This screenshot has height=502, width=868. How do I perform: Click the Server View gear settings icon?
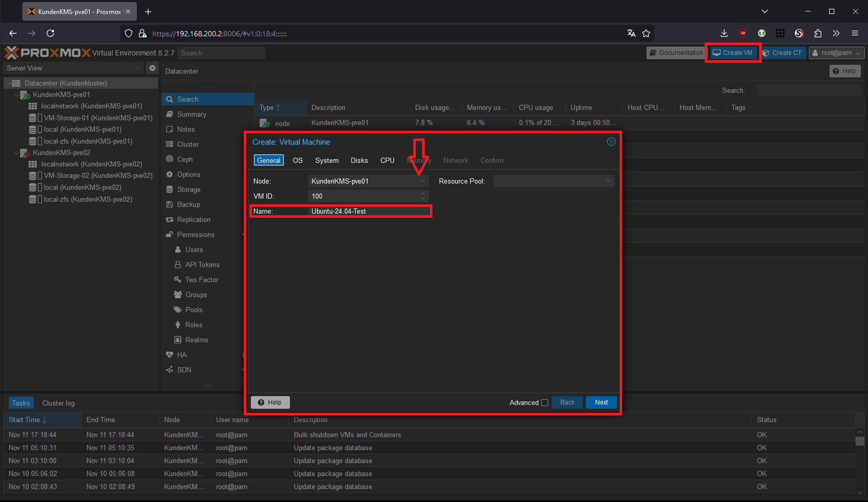tap(152, 68)
